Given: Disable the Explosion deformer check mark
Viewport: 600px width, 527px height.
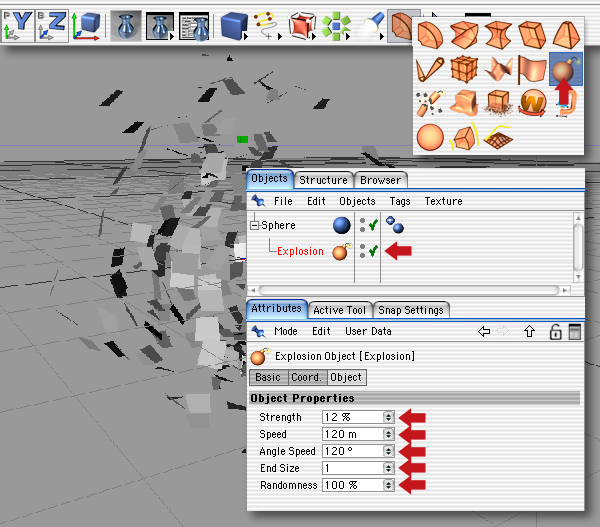Looking at the screenshot, I should tap(373, 251).
